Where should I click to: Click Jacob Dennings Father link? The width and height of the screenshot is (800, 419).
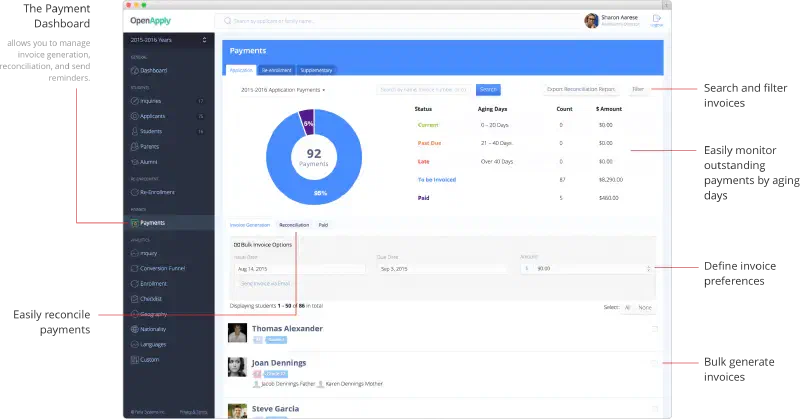tap(288, 384)
